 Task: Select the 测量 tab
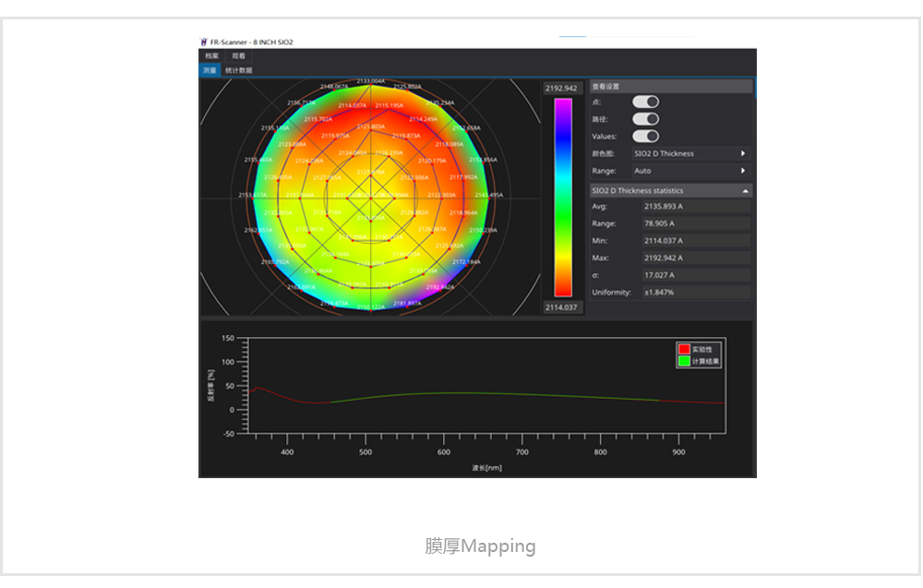coord(210,70)
